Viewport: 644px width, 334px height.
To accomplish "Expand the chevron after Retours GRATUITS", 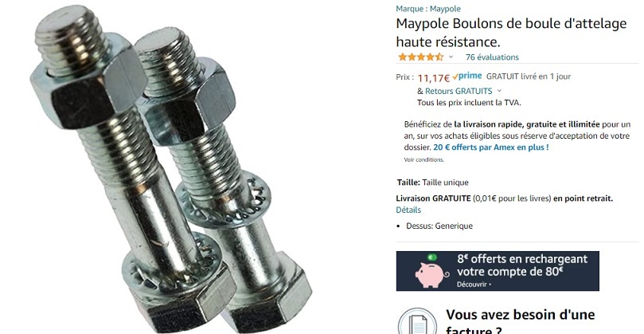I will coord(499,91).
